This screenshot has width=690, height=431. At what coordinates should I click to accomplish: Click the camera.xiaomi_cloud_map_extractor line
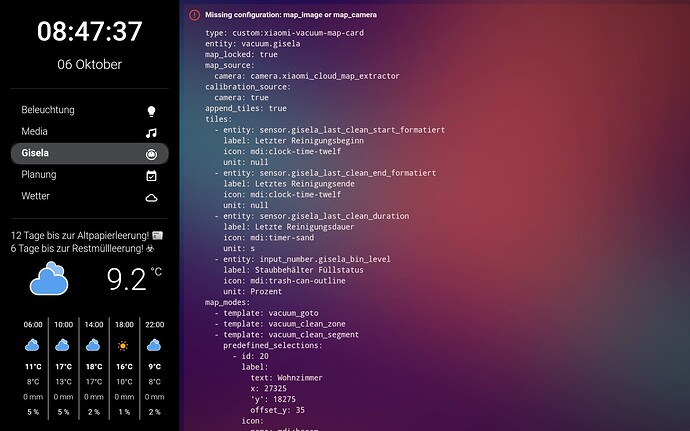307,76
